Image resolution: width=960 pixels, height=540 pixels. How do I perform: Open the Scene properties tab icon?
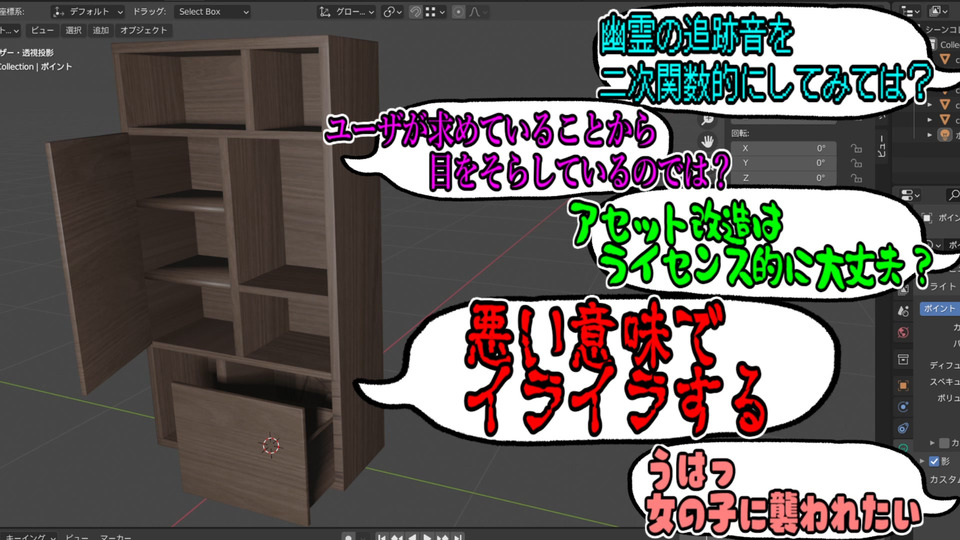903,311
